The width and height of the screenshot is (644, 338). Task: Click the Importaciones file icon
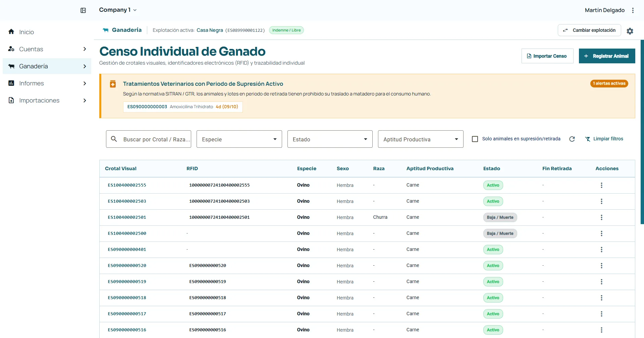[x=11, y=100]
